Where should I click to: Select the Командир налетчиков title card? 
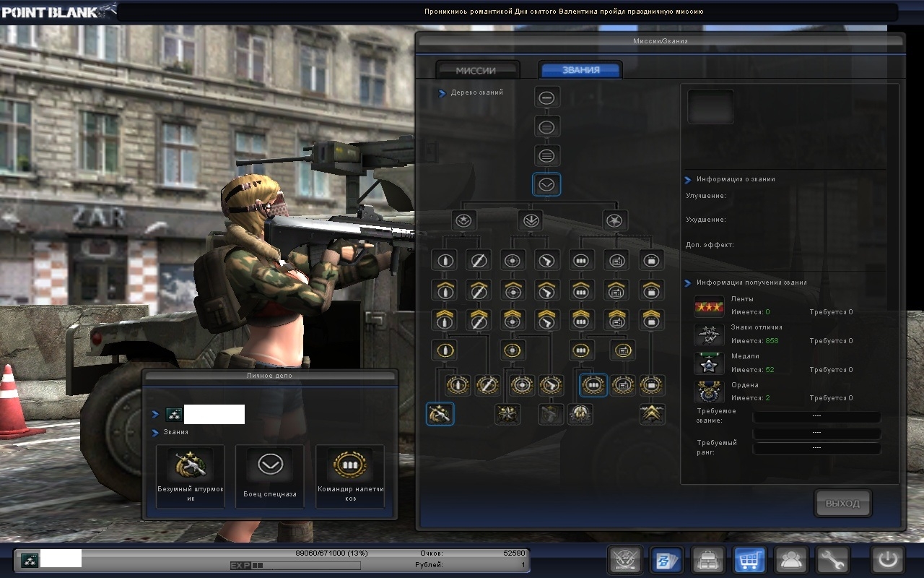(x=350, y=476)
